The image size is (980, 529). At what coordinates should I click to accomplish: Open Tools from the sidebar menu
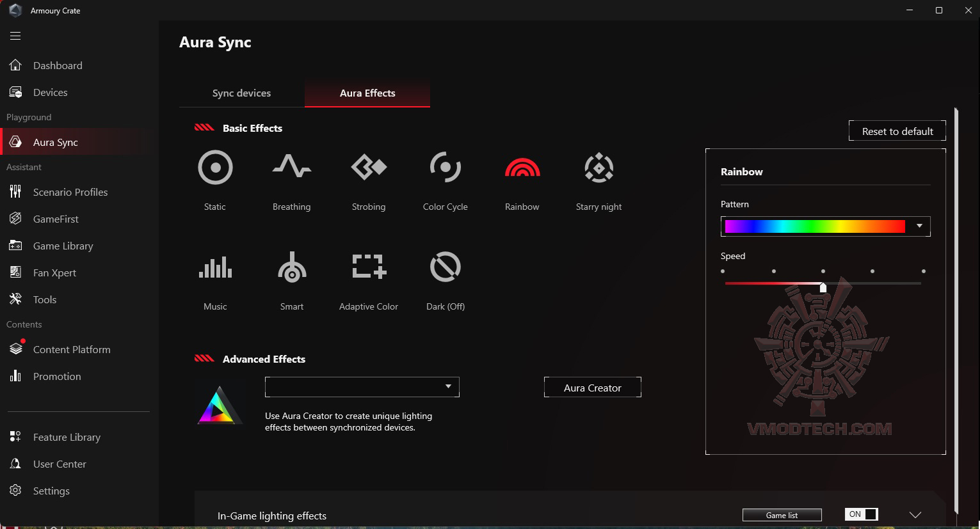45,299
